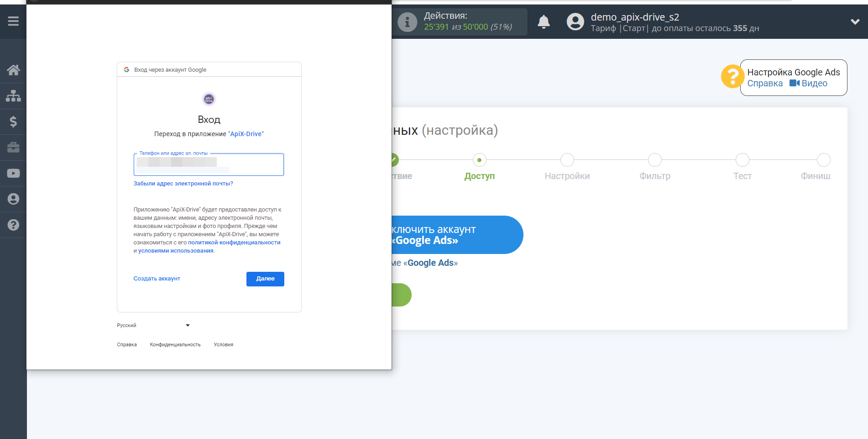
Task: Select the Фильтр step in the wizard
Action: pos(654,167)
